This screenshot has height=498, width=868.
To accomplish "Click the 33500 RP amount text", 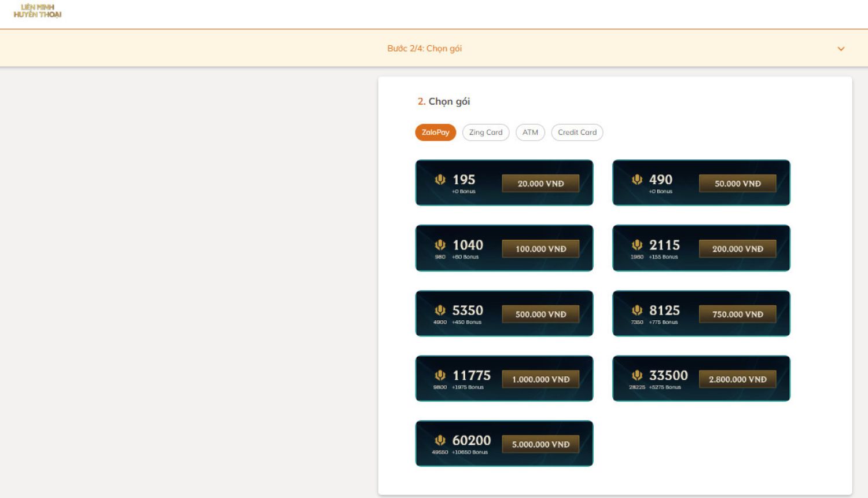I will click(x=668, y=375).
